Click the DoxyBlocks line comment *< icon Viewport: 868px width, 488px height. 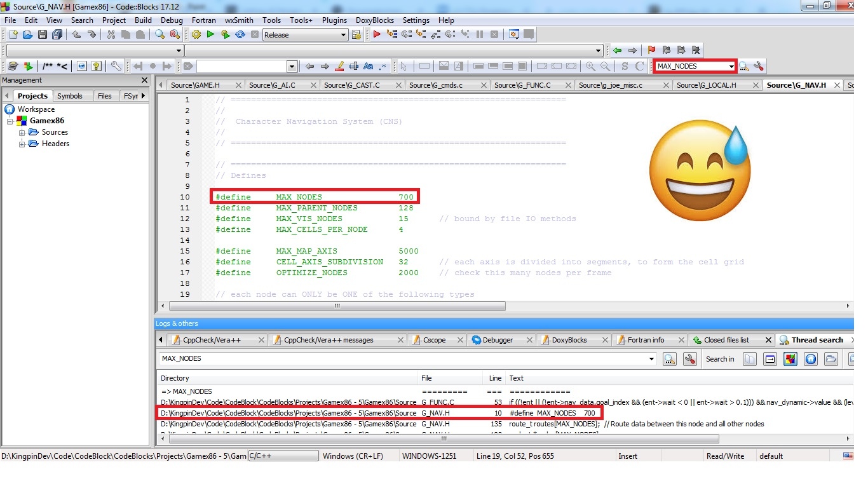pyautogui.click(x=62, y=66)
